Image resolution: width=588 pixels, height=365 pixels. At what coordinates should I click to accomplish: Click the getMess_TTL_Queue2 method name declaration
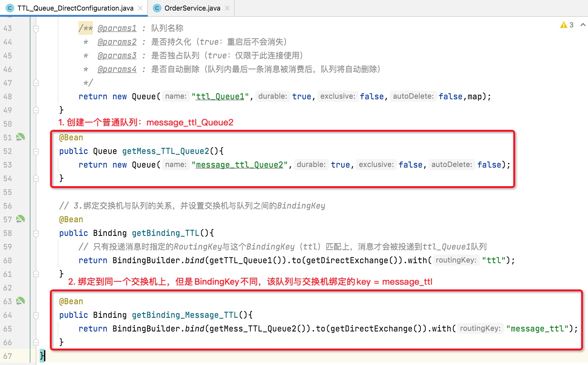[x=166, y=151]
